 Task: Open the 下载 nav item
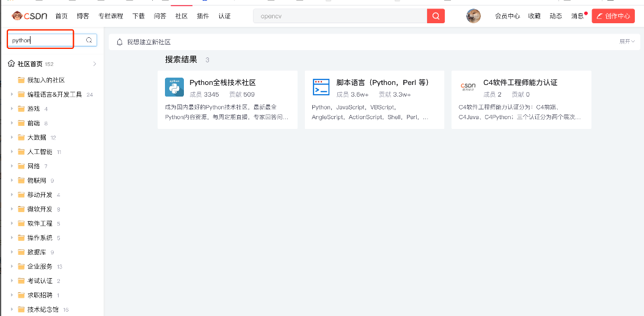pos(139,16)
